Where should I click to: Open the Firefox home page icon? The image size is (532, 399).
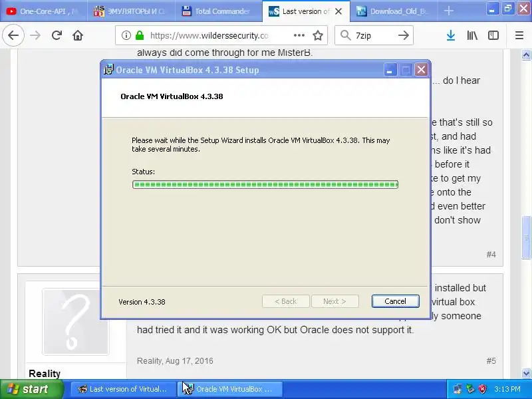78,35
